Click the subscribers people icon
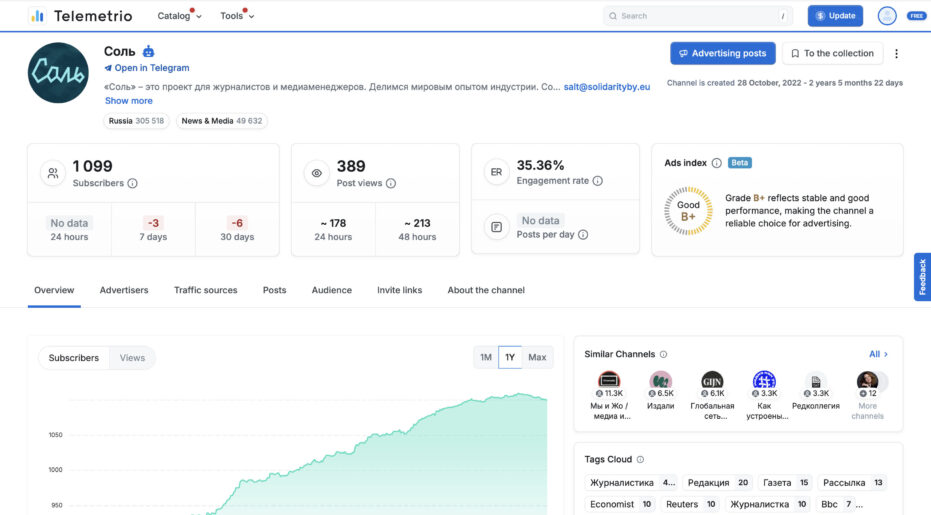Image resolution: width=931 pixels, height=515 pixels. pyautogui.click(x=53, y=173)
